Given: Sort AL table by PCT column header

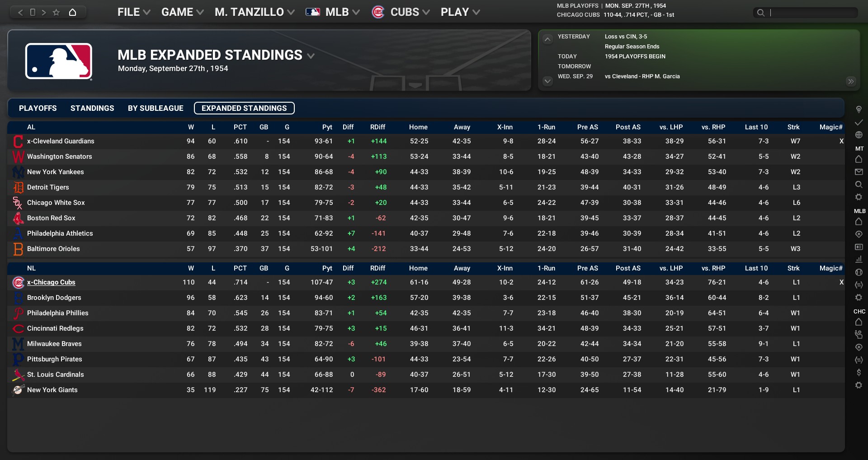Looking at the screenshot, I should point(240,127).
